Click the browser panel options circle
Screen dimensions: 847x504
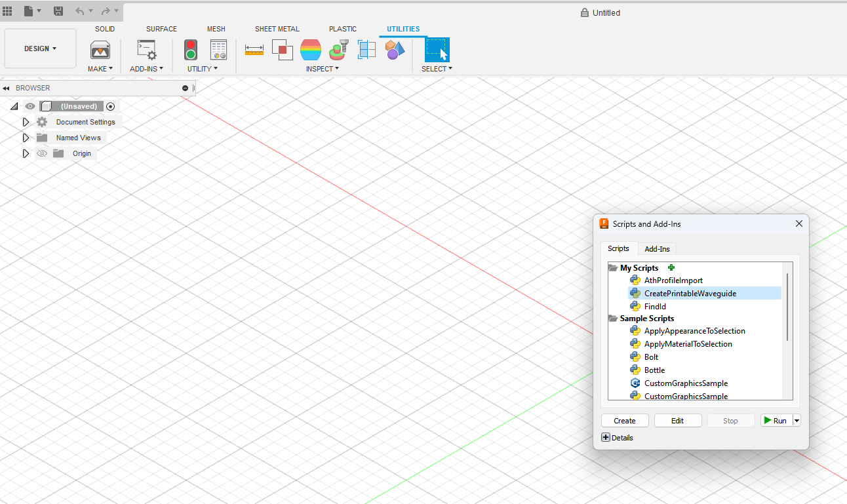coord(185,88)
